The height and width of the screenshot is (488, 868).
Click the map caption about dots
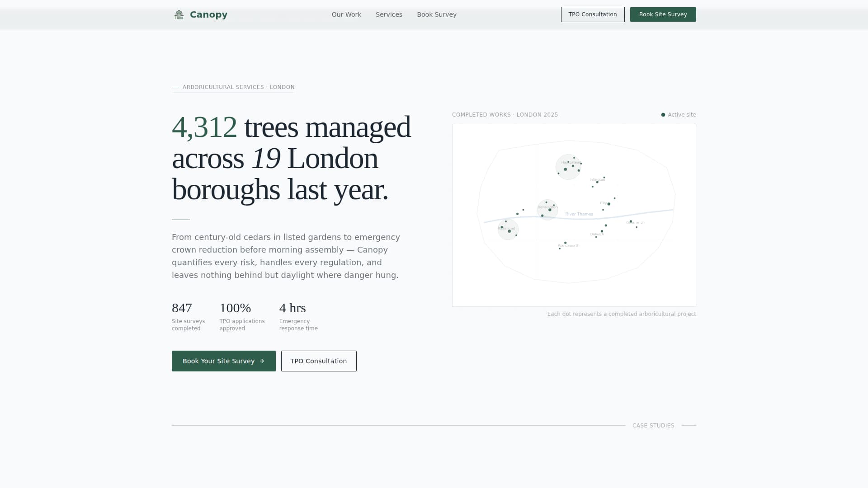click(x=622, y=314)
